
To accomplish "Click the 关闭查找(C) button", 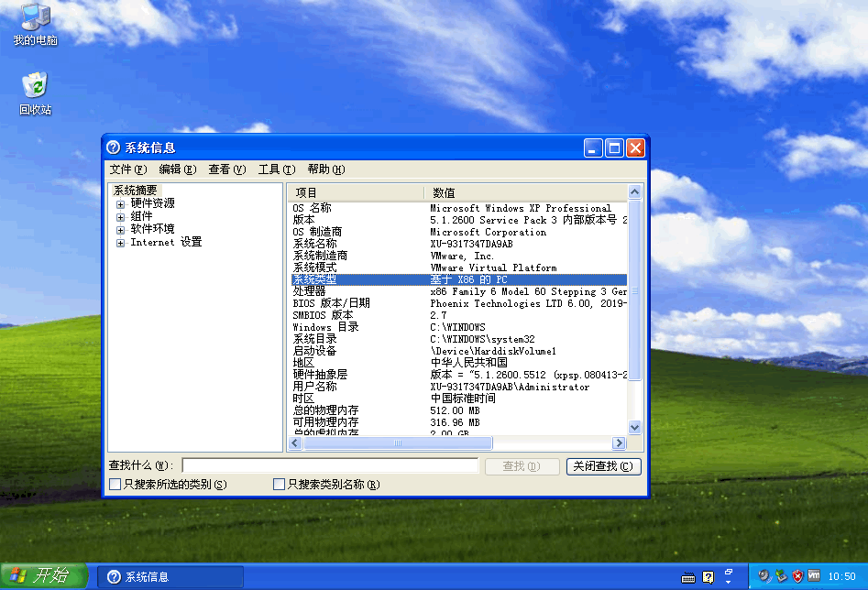I will [x=603, y=466].
